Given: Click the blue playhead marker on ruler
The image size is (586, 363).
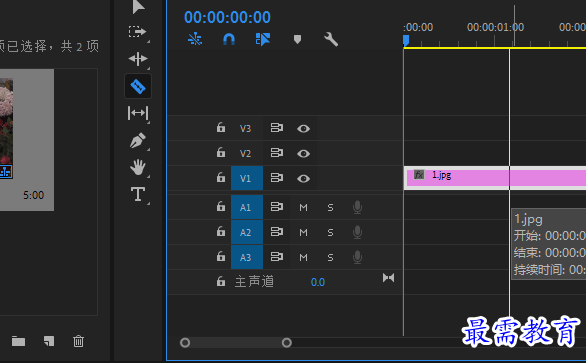Looking at the screenshot, I should [406, 40].
